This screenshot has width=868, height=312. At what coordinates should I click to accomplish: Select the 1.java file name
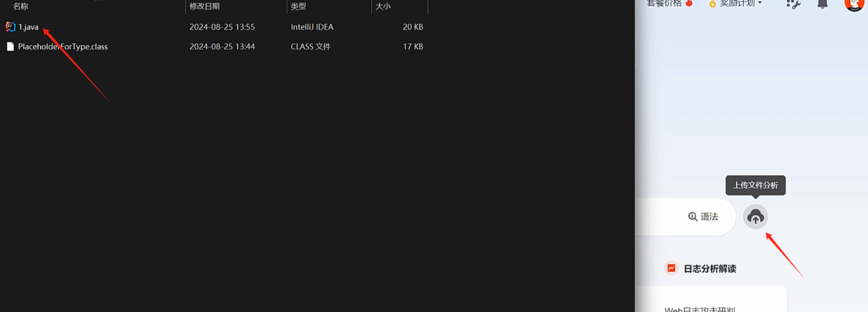(x=28, y=27)
